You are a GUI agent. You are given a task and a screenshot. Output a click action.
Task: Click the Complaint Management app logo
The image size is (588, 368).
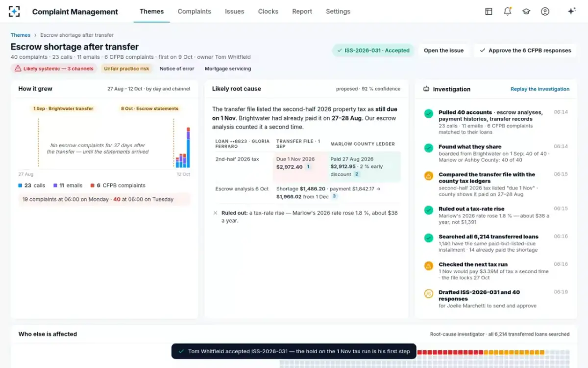pos(14,11)
